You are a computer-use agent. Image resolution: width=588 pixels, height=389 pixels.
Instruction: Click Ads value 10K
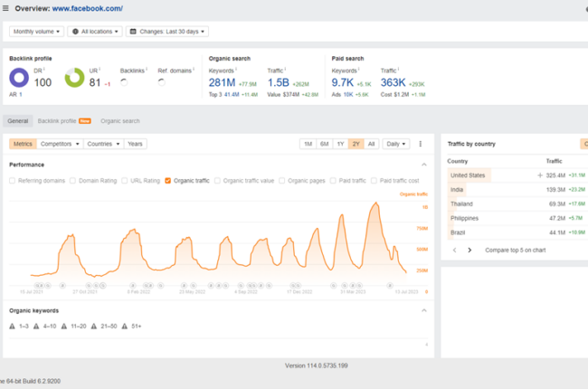coord(348,94)
